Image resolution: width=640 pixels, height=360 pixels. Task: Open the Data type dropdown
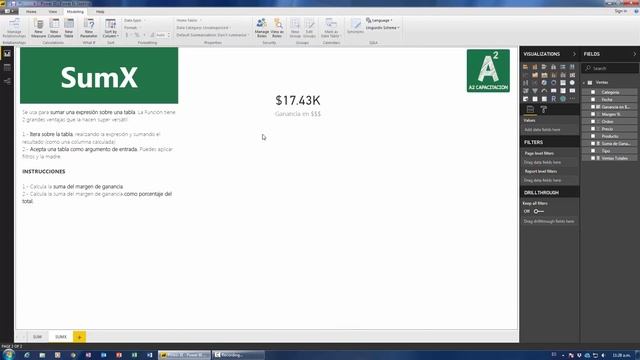click(134, 20)
